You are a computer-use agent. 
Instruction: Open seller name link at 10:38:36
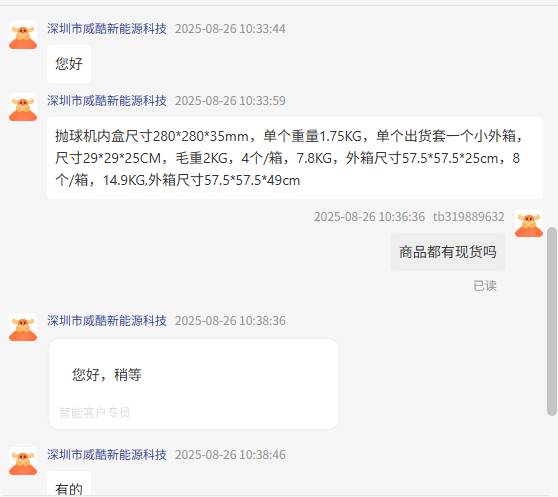point(107,321)
